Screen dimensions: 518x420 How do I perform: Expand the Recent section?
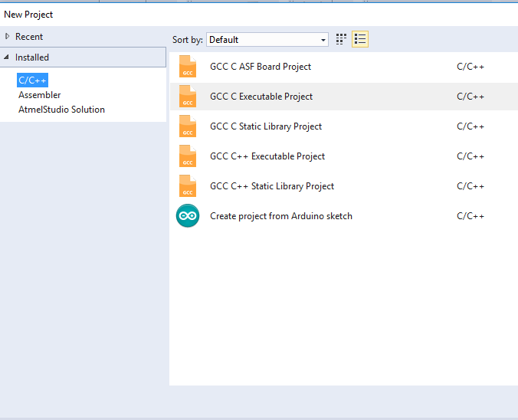7,36
